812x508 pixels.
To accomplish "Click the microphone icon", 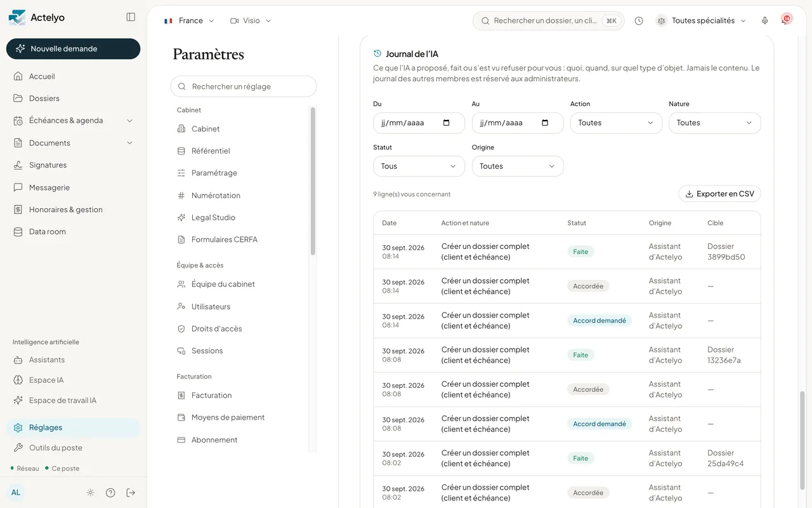I will (x=765, y=21).
